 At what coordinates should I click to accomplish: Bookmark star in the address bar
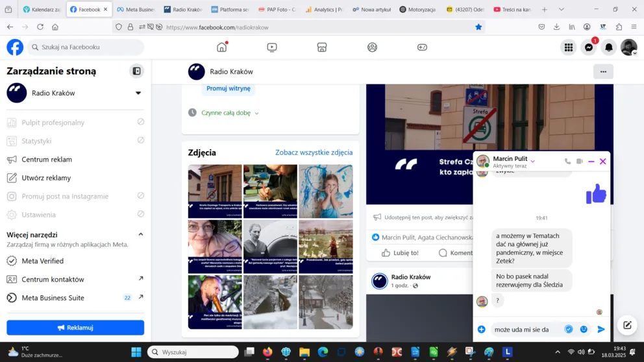pos(478,27)
